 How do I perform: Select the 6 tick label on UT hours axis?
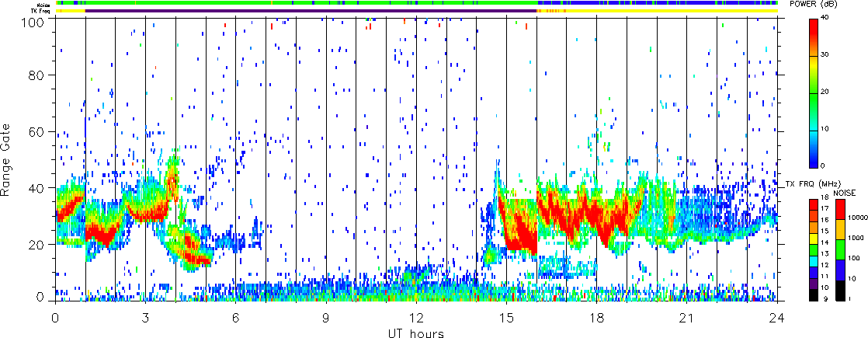coord(236,317)
